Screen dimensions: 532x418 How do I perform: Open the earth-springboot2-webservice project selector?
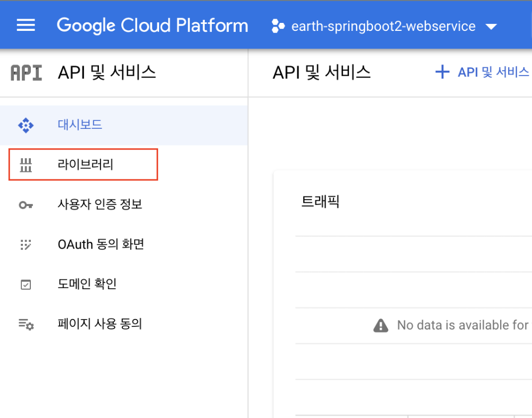pyautogui.click(x=385, y=26)
